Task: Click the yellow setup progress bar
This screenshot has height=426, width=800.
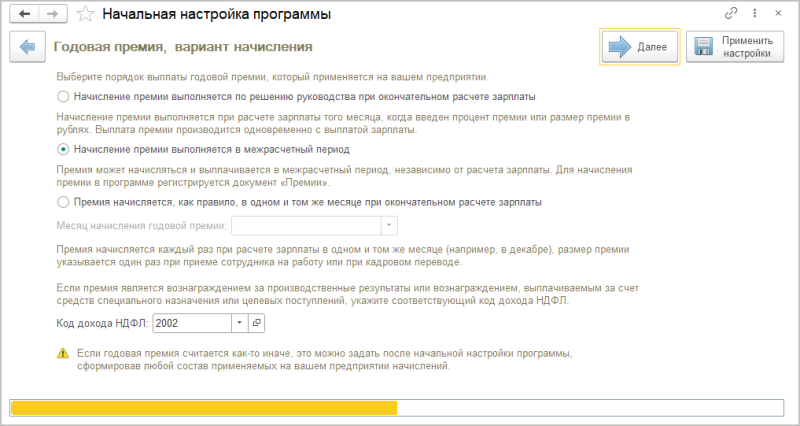Action: point(203,407)
